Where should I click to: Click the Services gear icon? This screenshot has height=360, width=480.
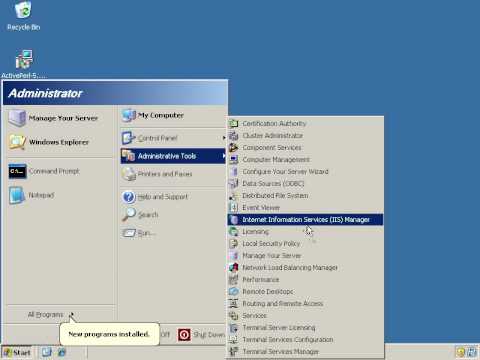(234, 315)
